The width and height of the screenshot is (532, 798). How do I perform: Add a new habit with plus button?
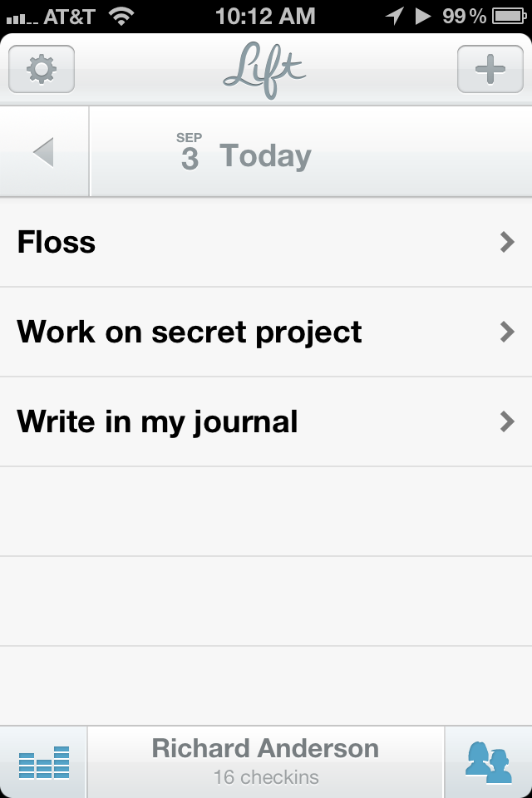pos(490,69)
